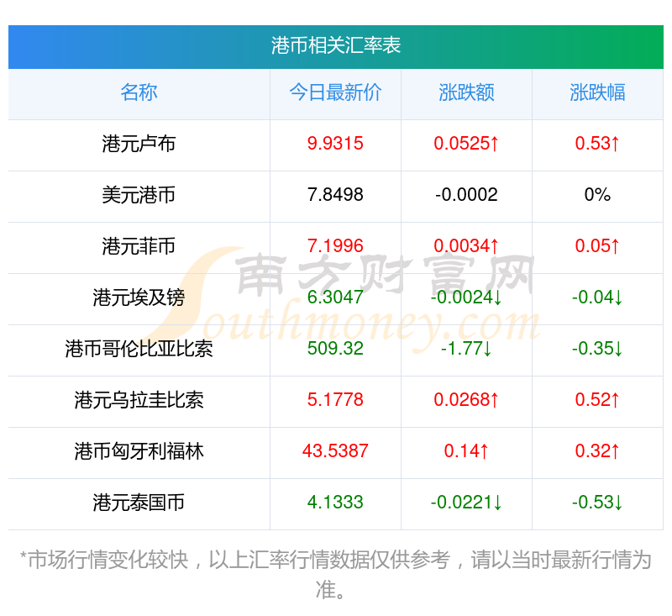Viewport: 672px width, 616px height.
Task: Click the change value -0.0024↓
Action: [x=466, y=297]
